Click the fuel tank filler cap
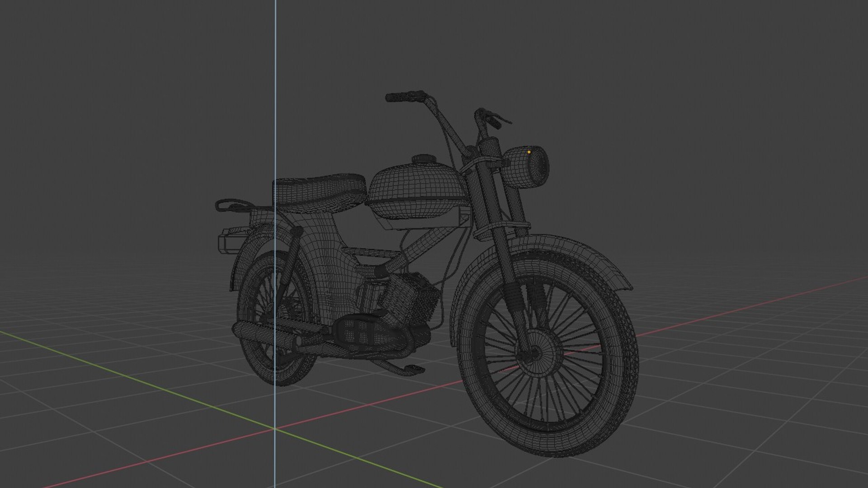The width and height of the screenshot is (868, 488). [x=424, y=160]
